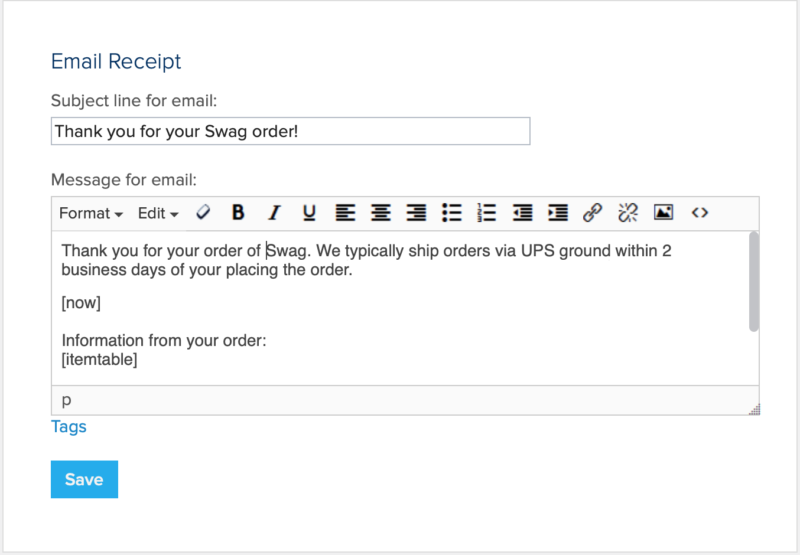Screen dimensions: 800x555
Task: Click the Save button
Action: pos(84,479)
